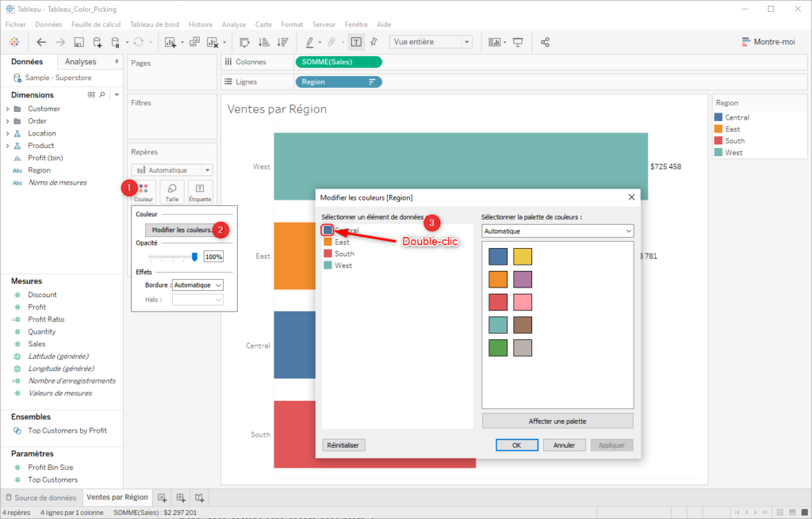Toggle data pane grid view icon
Image resolution: width=812 pixels, height=519 pixels.
91,95
